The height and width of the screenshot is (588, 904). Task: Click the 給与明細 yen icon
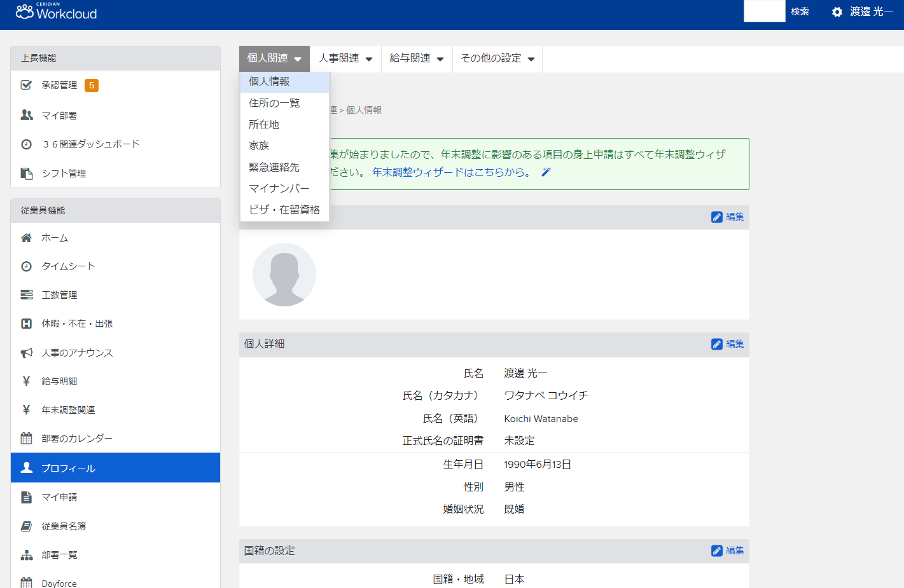26,381
